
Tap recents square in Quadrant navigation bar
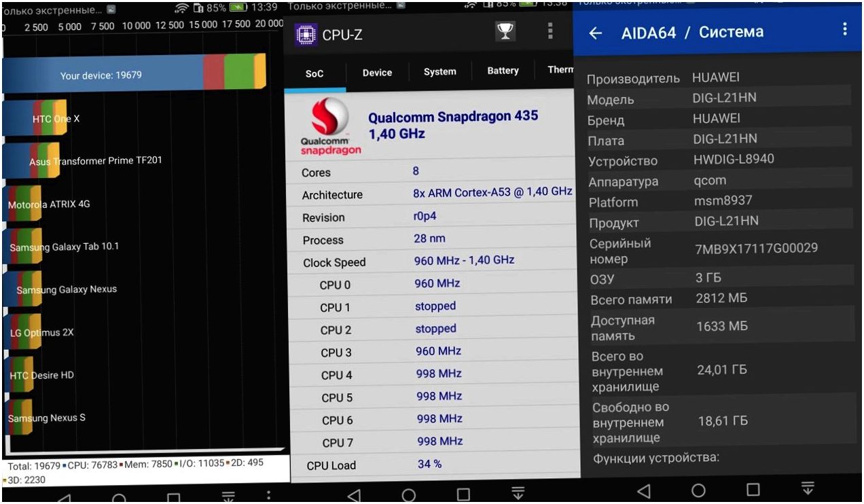pos(174,499)
